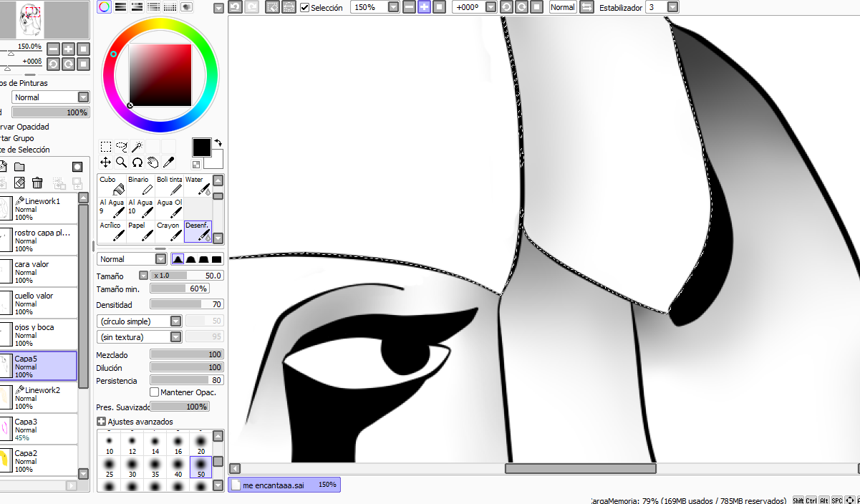Swap foreground and background colors
860x504 pixels.
coord(218,143)
